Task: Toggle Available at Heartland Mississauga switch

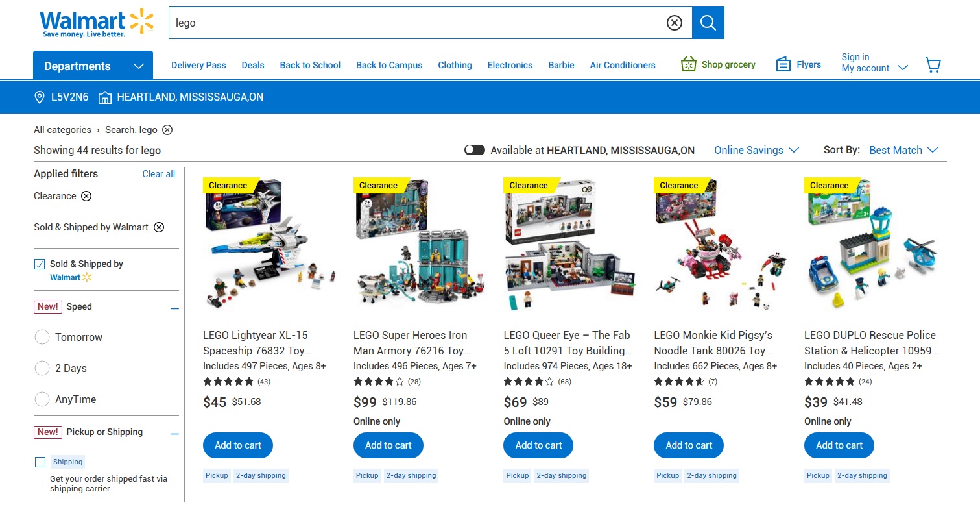Action: 475,150
